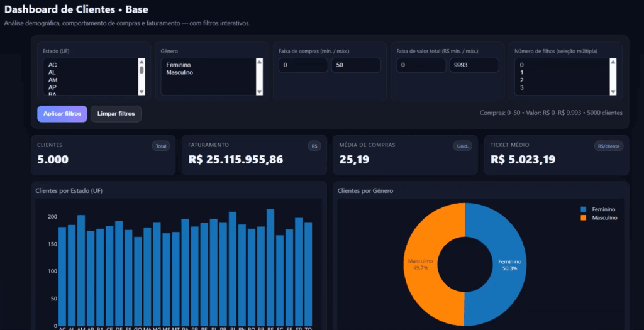644x330 pixels.
Task: Select AP in the Estado (UF) list
Action: [91, 87]
